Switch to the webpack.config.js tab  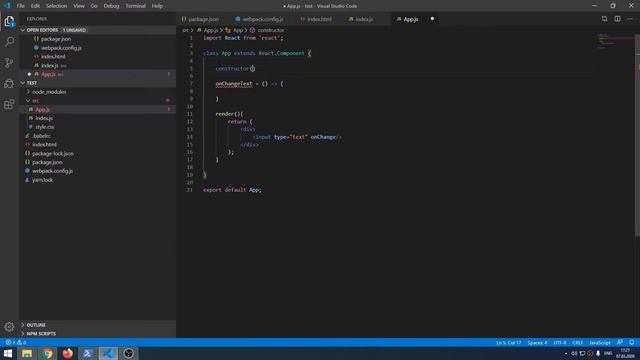click(262, 19)
